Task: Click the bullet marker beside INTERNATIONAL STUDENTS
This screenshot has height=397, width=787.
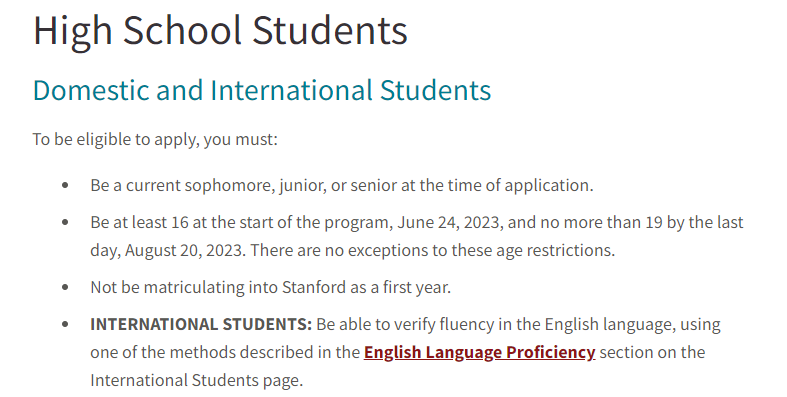Action: pyautogui.click(x=65, y=324)
